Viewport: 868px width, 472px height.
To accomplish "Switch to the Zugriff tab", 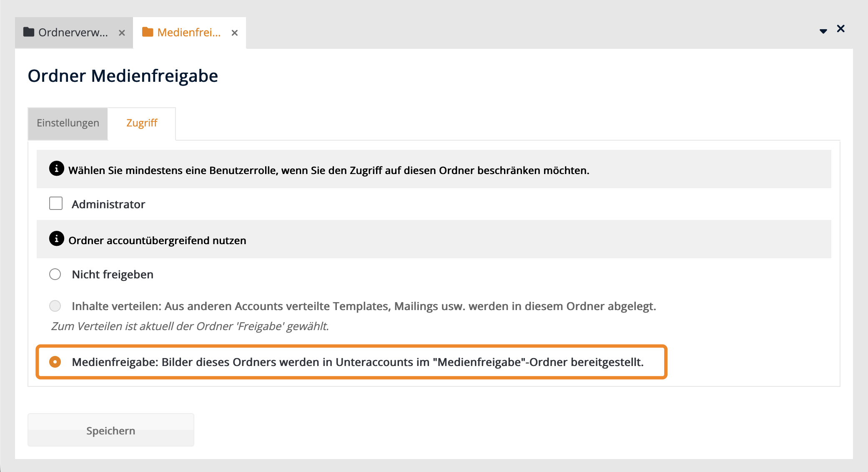I will click(142, 123).
